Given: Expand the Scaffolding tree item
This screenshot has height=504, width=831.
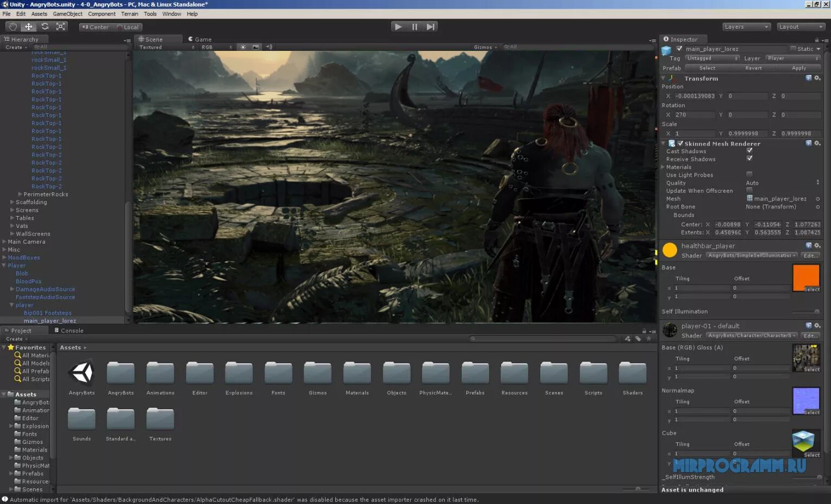Looking at the screenshot, I should pyautogui.click(x=12, y=202).
